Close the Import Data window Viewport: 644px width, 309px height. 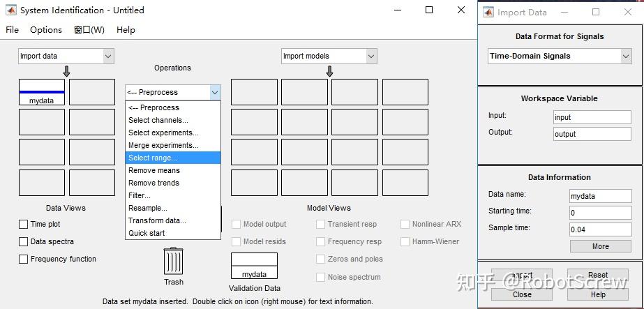coord(628,12)
